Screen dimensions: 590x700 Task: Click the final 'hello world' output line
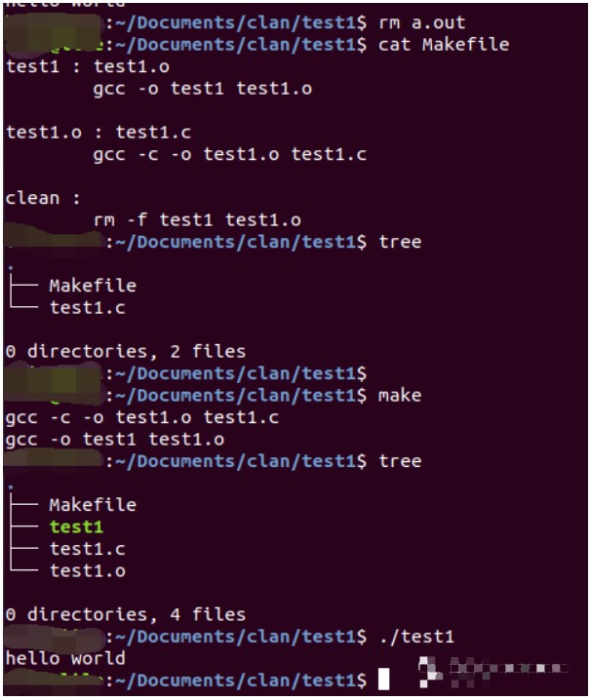click(x=65, y=658)
